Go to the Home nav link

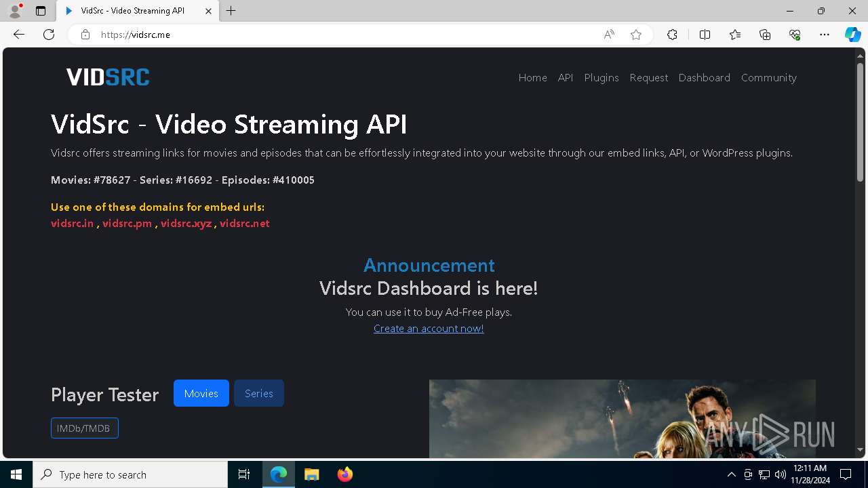(532, 78)
